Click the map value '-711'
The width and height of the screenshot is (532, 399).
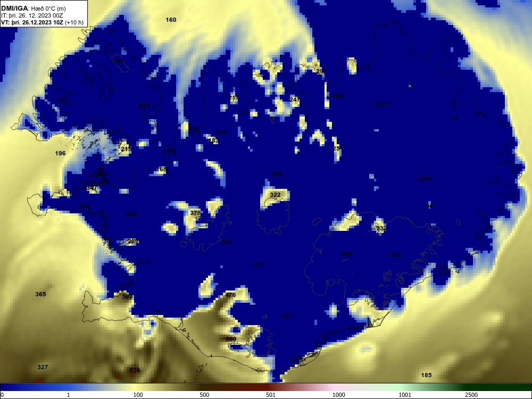[257, 264]
